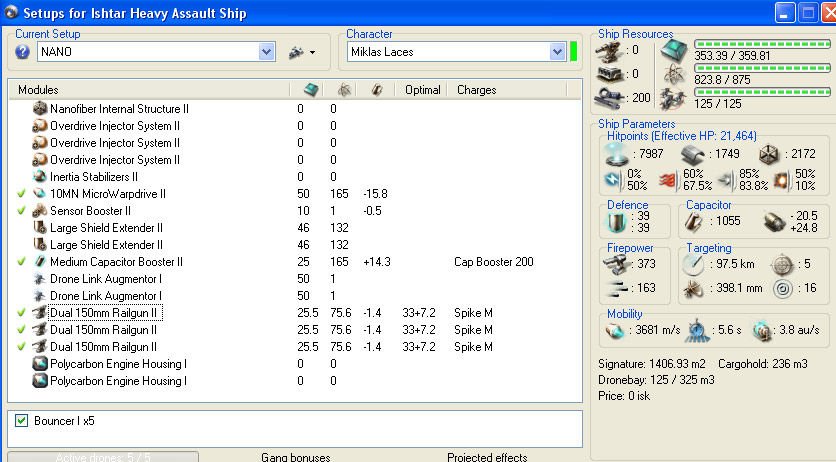Click the Medium Capacitor Booster II module icon
Image resolution: width=836 pixels, height=462 pixels.
coord(40,261)
